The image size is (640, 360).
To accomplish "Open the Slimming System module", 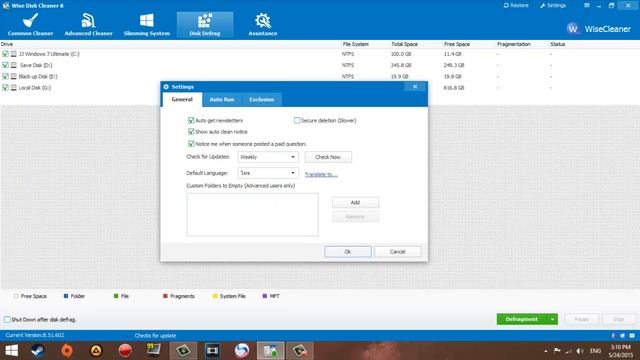I will click(147, 25).
